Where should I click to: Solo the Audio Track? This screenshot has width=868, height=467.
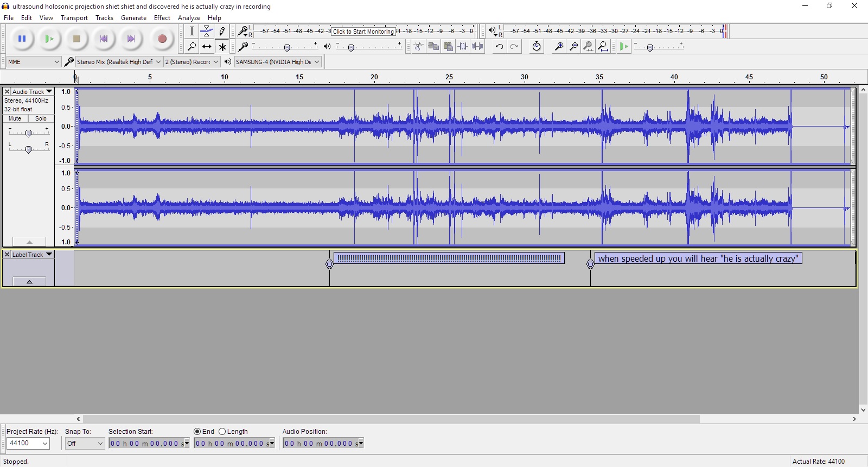coord(41,118)
